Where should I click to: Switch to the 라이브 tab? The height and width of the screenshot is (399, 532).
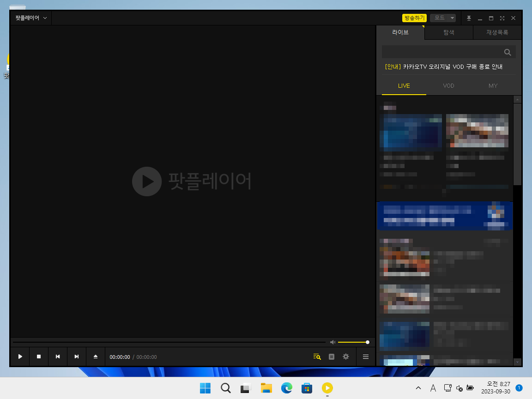pyautogui.click(x=400, y=33)
